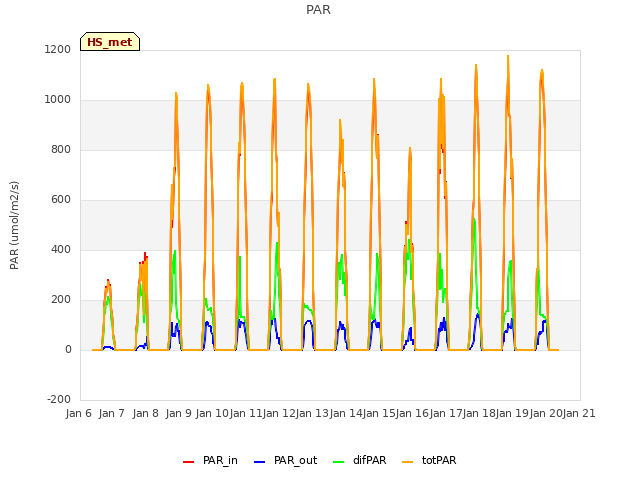Click x-axis label Jan 9
The image size is (640, 480).
(x=178, y=413)
